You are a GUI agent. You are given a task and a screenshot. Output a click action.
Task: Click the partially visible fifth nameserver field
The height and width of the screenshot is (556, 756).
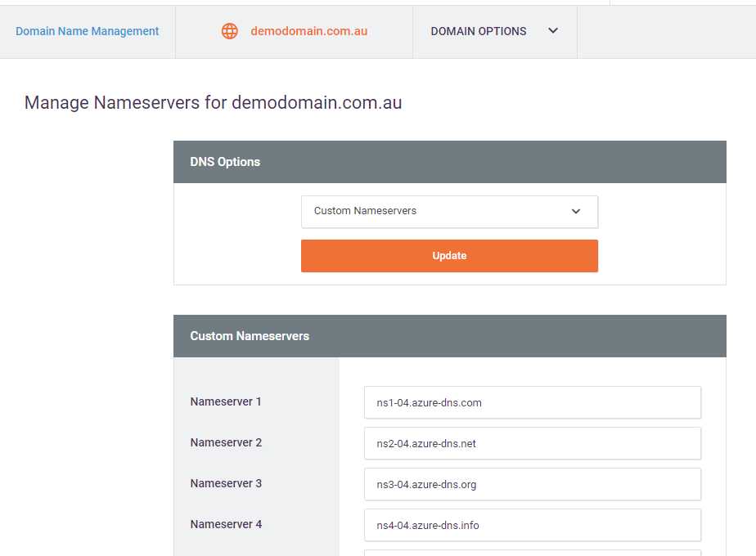point(532,553)
